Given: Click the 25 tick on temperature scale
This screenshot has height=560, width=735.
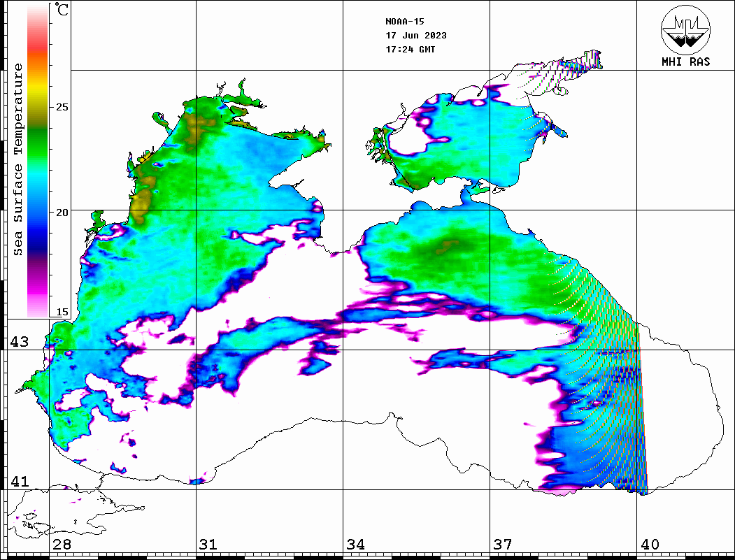Looking at the screenshot, I should 62,107.
